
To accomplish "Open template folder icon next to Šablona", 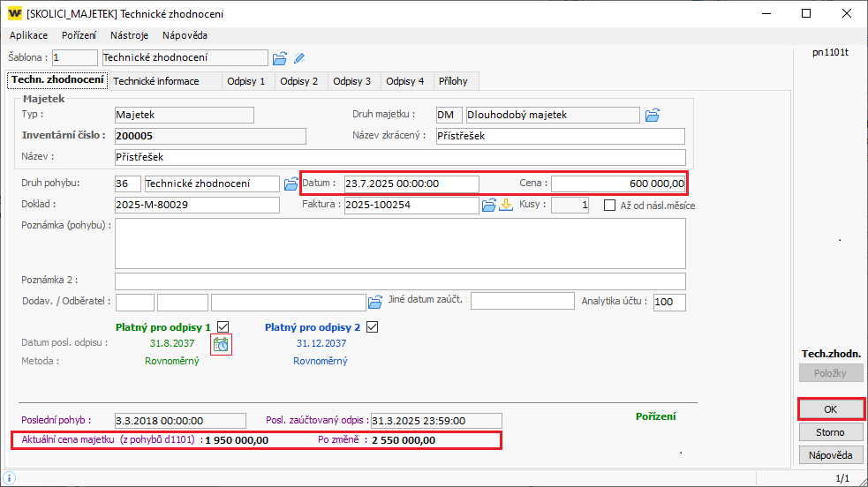I will [280, 58].
